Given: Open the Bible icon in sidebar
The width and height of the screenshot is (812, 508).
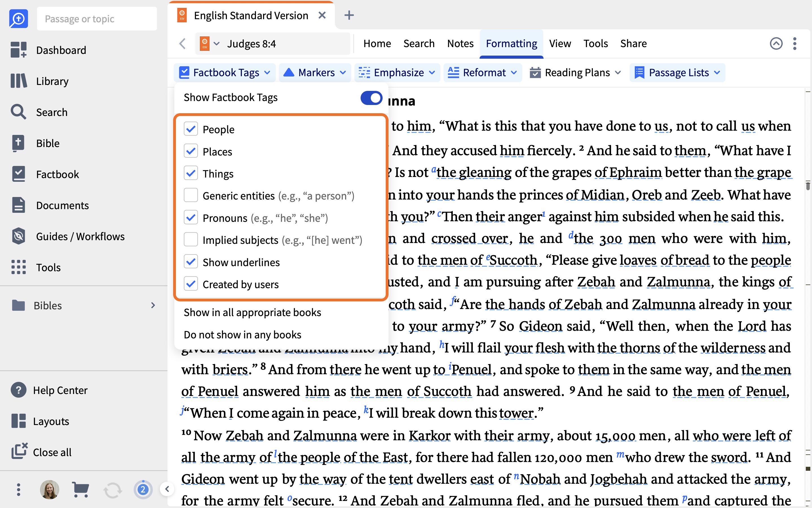Looking at the screenshot, I should tap(18, 143).
